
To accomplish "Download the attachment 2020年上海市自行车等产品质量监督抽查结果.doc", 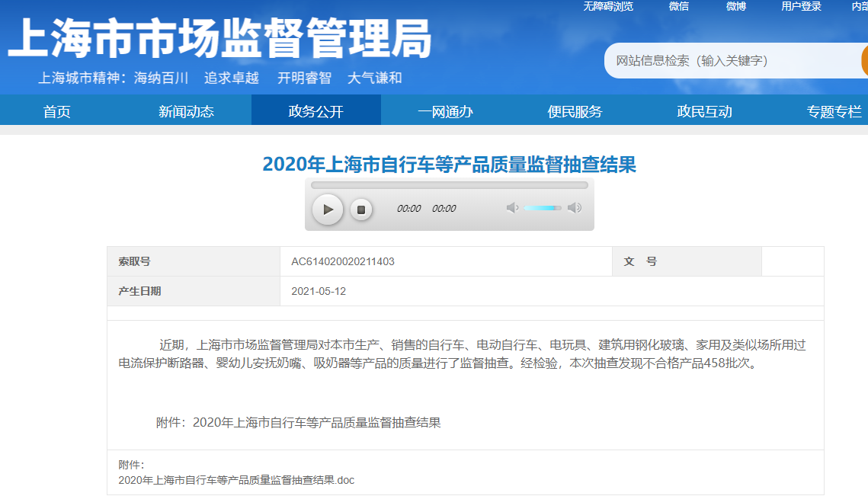I will 236,480.
